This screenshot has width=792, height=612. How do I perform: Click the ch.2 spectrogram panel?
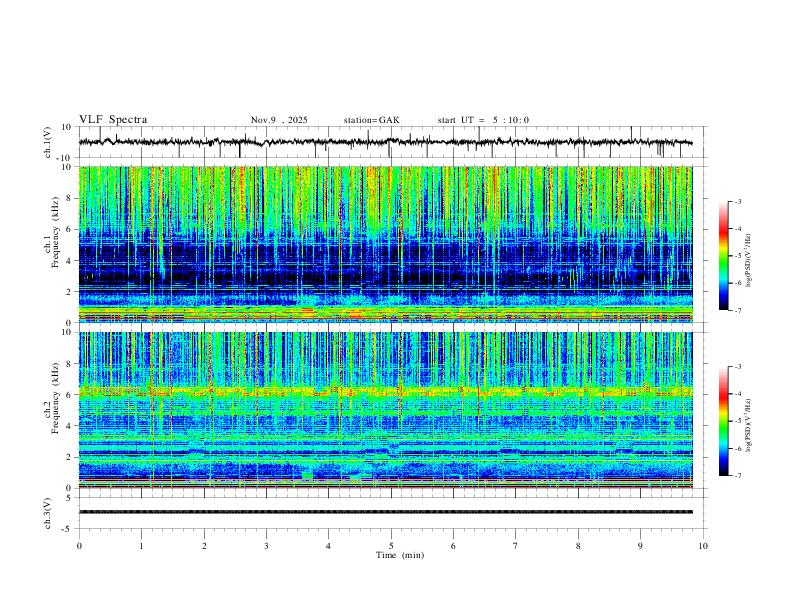point(386,410)
